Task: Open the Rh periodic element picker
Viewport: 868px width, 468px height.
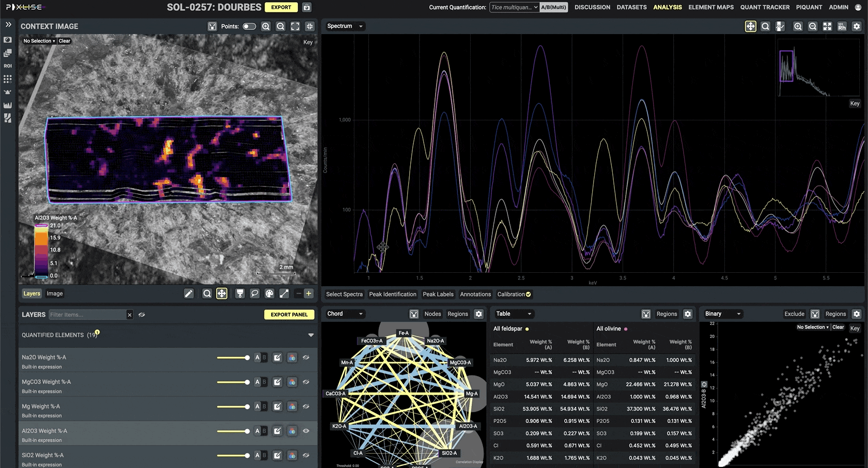Action: 842,26
